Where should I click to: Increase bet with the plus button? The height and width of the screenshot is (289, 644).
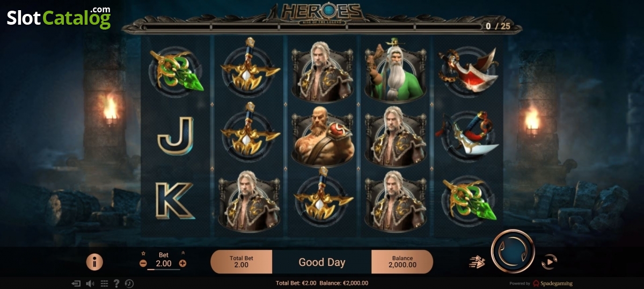pos(182,263)
